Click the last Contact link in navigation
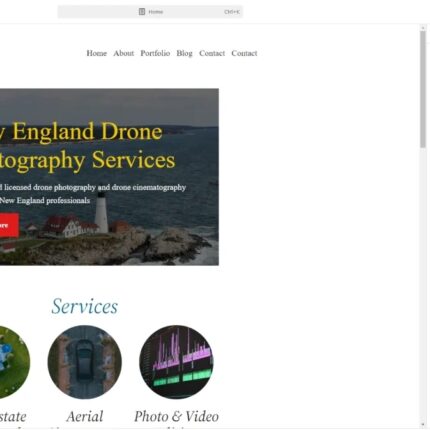Screen dimensions: 430x430 pos(244,53)
